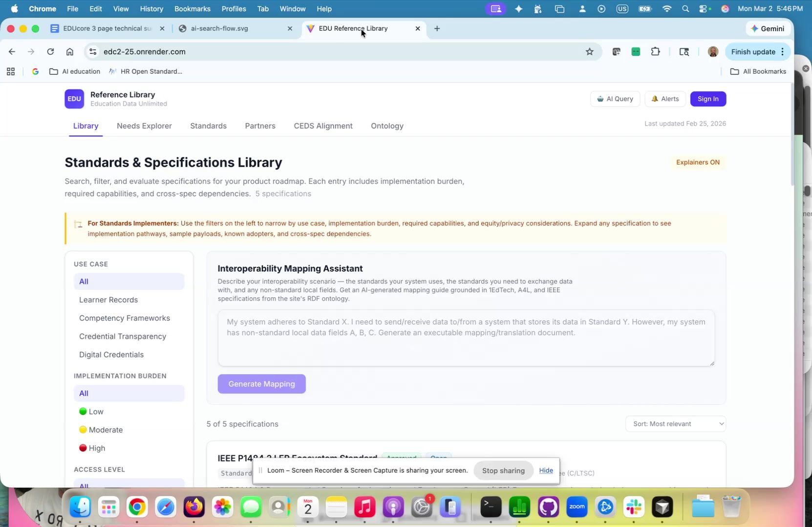
Task: Open the Bookmarks menu in the menu bar
Action: tap(192, 9)
